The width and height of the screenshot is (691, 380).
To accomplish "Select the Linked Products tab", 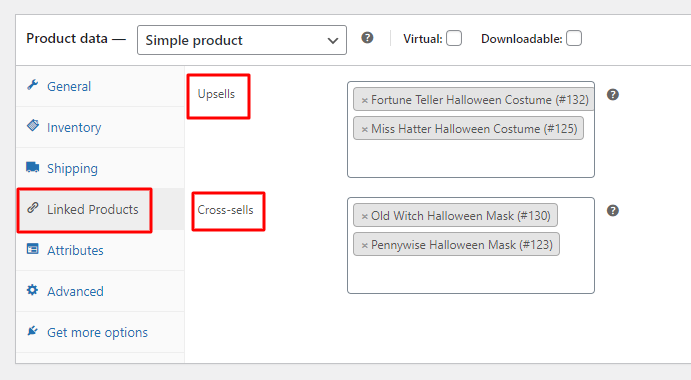I will click(x=100, y=209).
